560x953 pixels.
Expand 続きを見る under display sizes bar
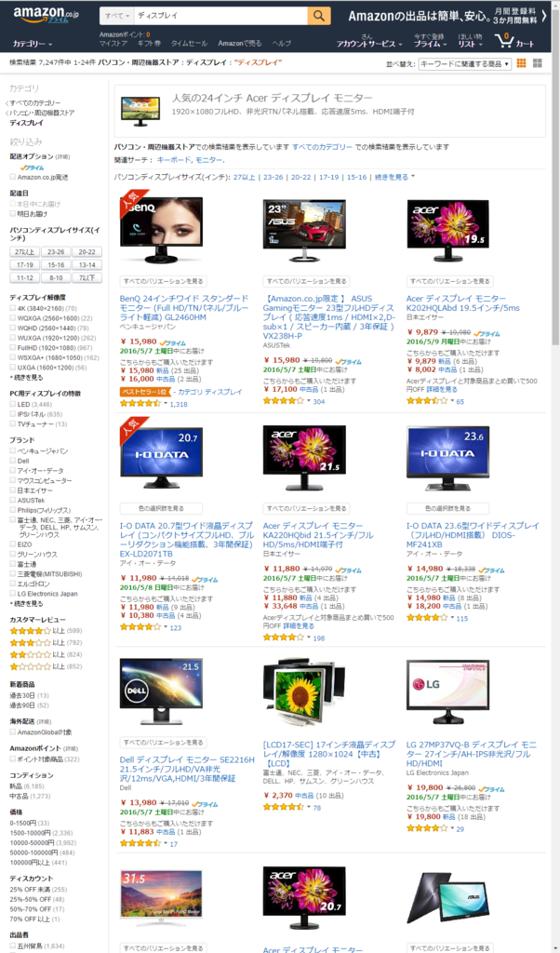tap(394, 177)
